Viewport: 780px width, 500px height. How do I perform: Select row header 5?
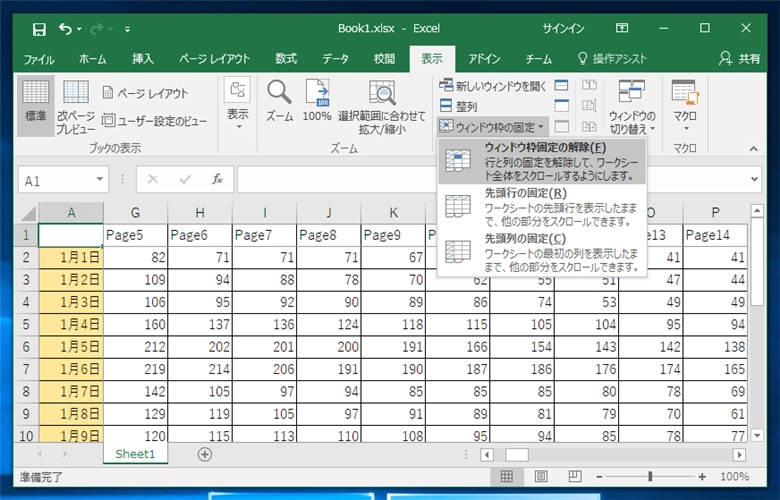26,324
